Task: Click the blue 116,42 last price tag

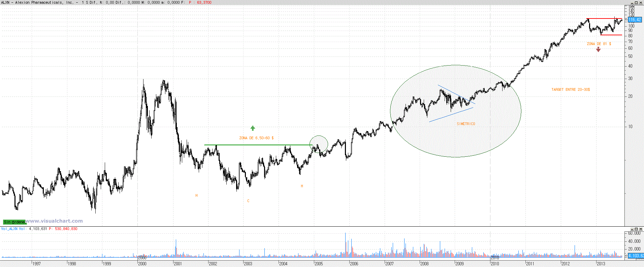Action: coord(635,20)
